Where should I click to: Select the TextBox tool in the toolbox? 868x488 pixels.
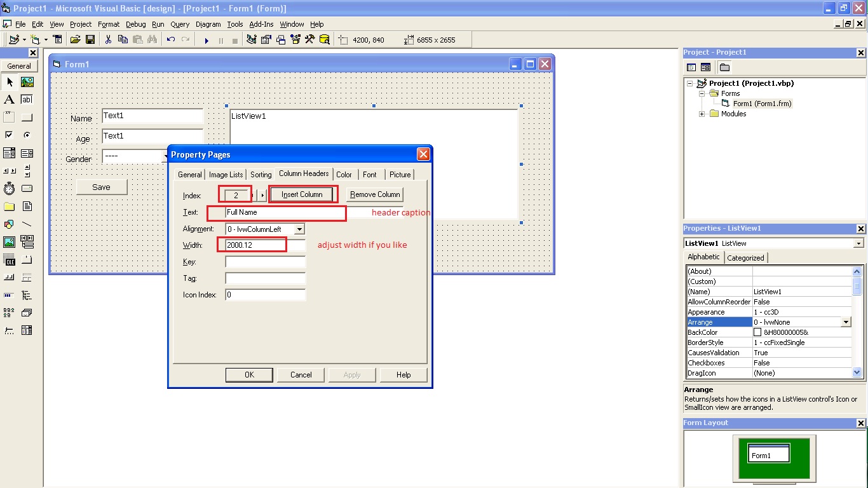[x=26, y=99]
